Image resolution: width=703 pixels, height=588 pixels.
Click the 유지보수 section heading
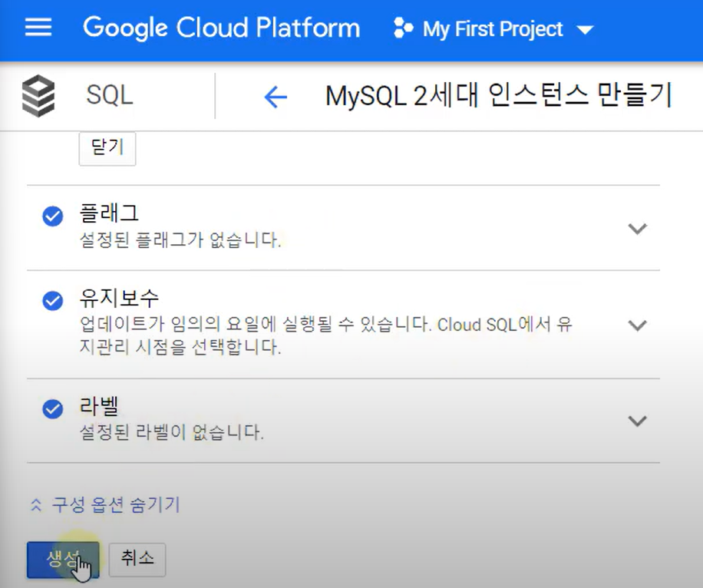119,298
